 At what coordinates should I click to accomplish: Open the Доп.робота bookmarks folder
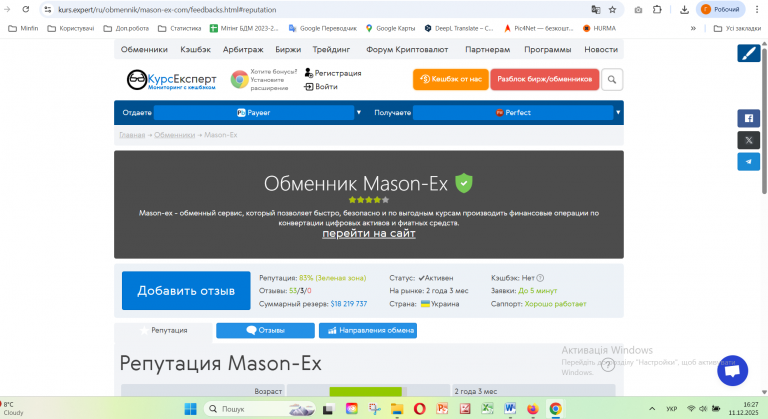126,28
